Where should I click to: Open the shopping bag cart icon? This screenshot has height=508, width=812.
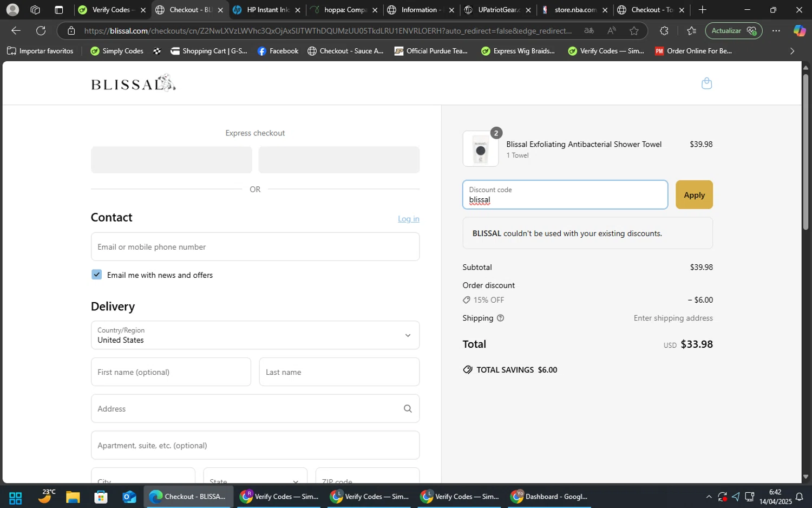click(x=706, y=83)
